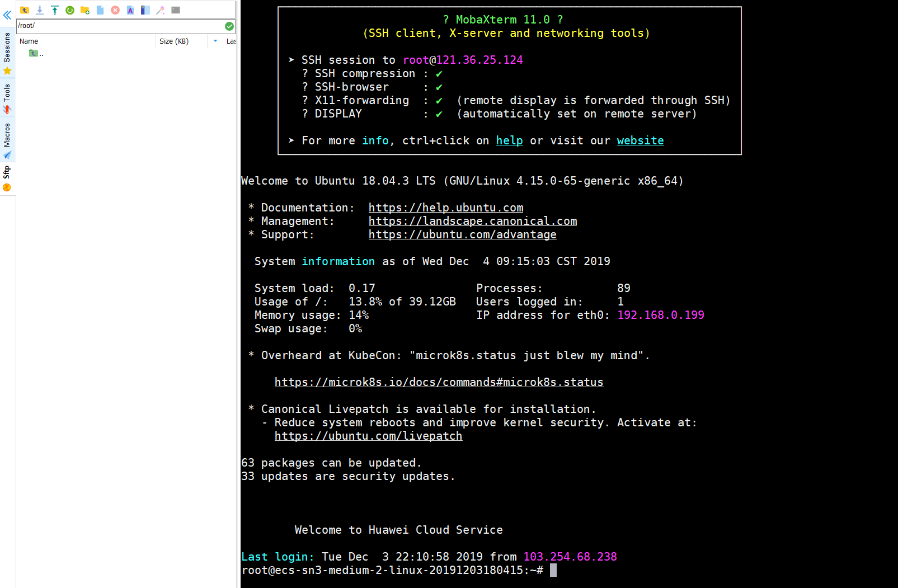Sort files by the partly visible 'Las' column header

231,41
